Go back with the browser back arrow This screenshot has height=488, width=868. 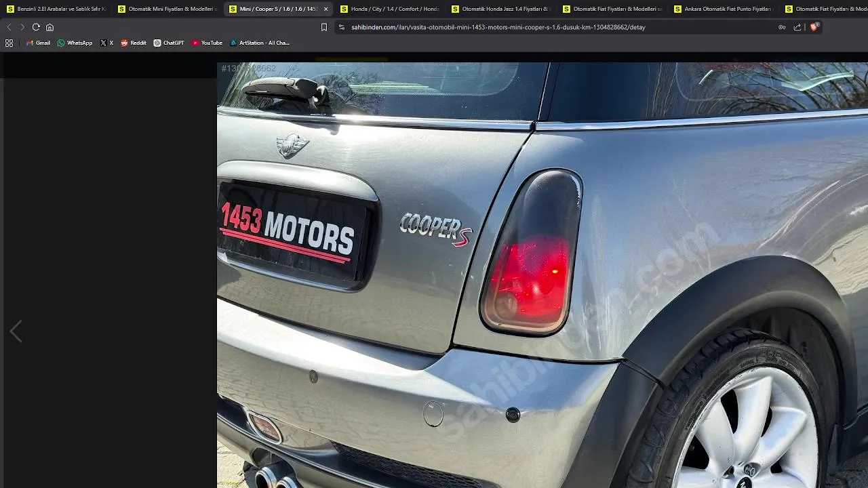pyautogui.click(x=9, y=27)
